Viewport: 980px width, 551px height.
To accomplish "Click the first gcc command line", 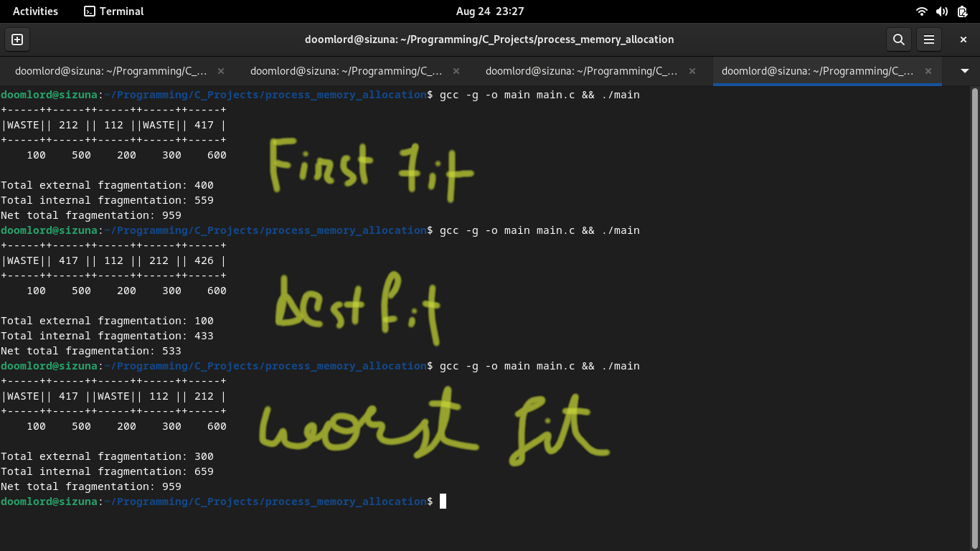I will [320, 95].
